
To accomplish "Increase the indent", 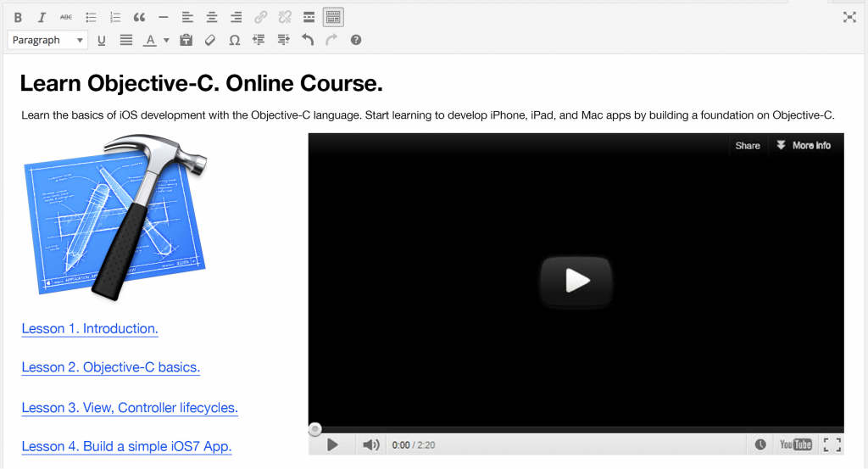I will [283, 40].
